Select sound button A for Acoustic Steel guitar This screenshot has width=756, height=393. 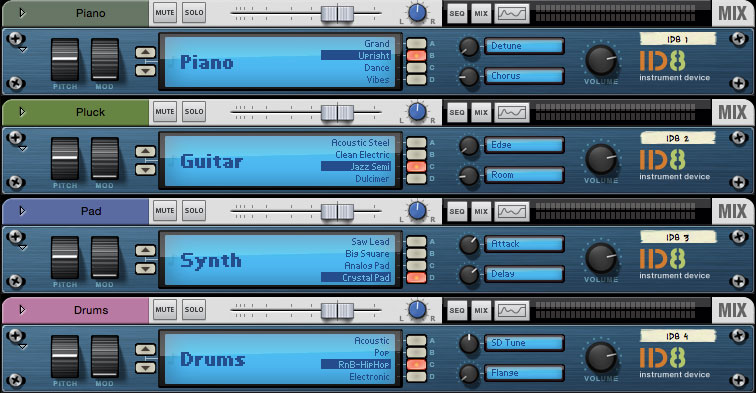pos(416,143)
